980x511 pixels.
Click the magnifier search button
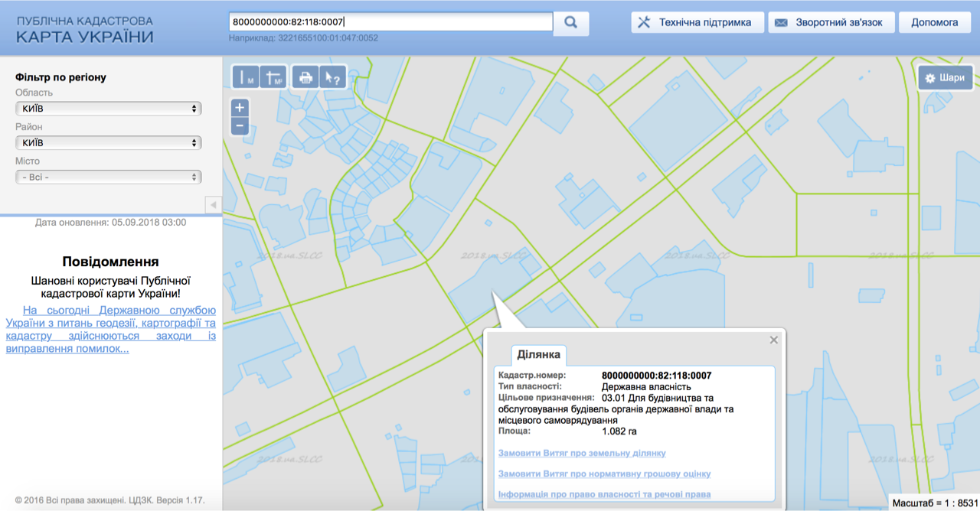tap(571, 23)
